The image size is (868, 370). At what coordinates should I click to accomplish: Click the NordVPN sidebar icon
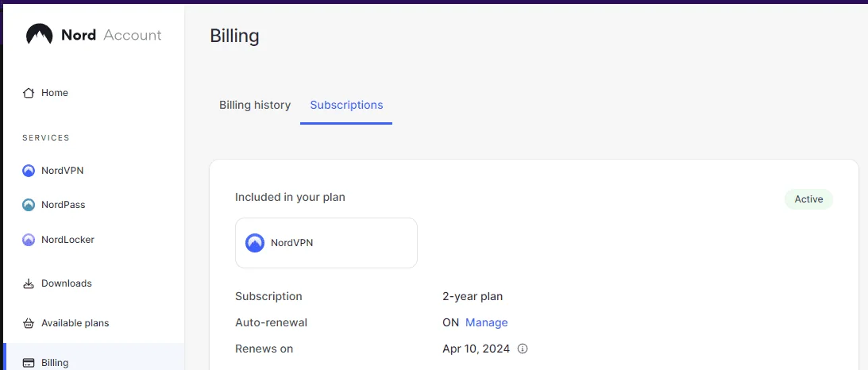click(29, 171)
